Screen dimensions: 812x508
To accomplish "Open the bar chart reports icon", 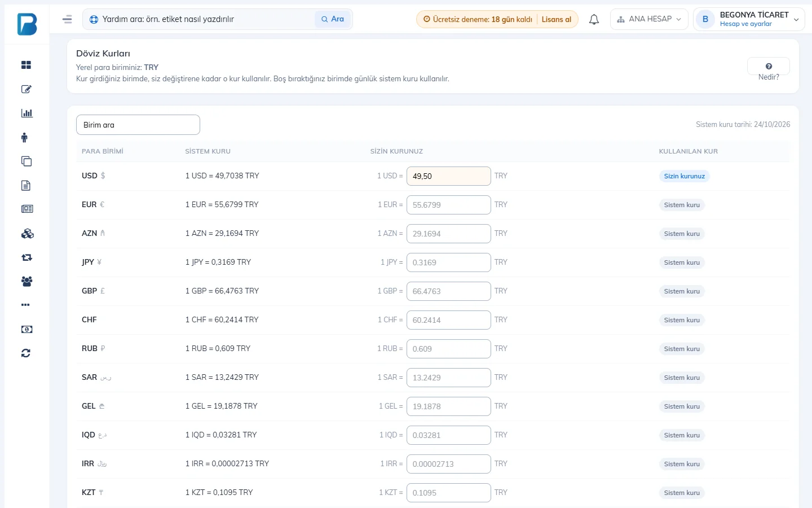I will coord(27,113).
